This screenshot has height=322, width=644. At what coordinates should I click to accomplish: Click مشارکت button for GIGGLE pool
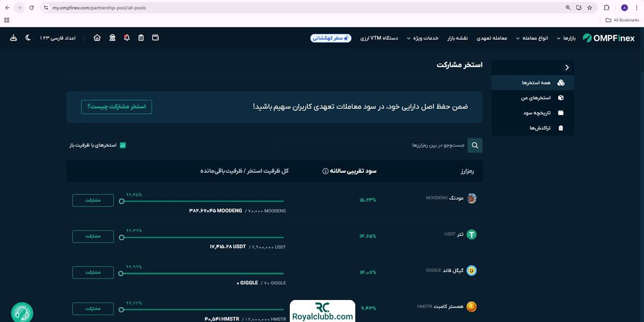[x=93, y=273]
